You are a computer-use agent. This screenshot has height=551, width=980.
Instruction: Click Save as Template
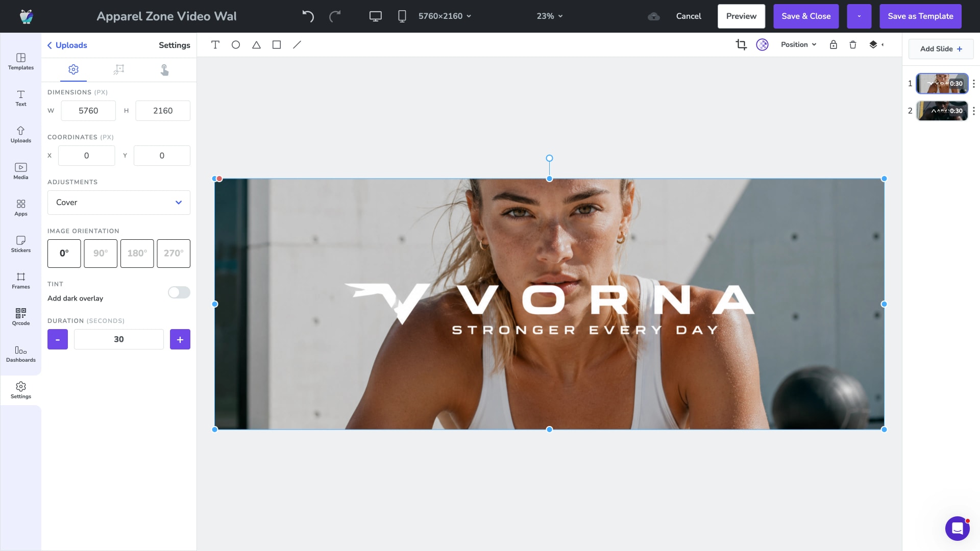point(920,16)
